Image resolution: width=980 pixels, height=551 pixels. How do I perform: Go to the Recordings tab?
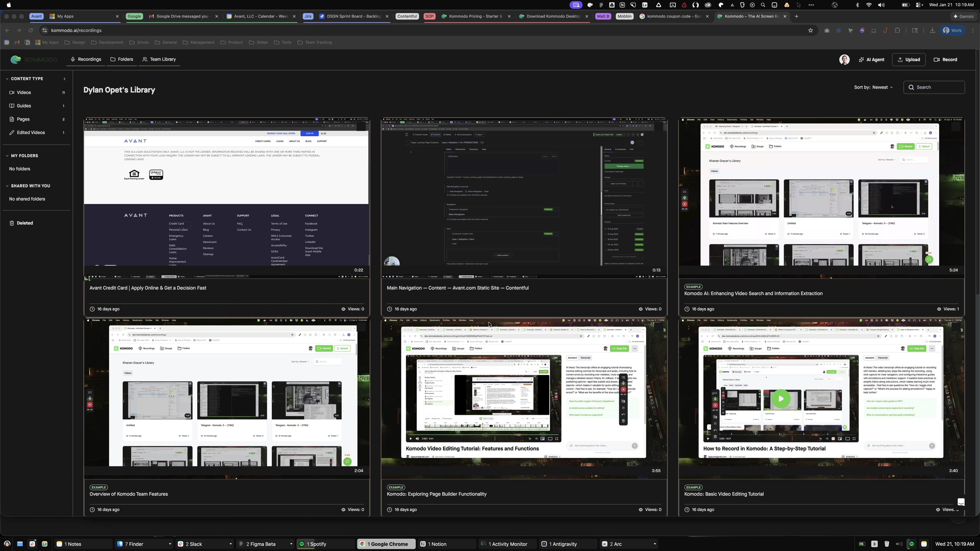[86, 59]
